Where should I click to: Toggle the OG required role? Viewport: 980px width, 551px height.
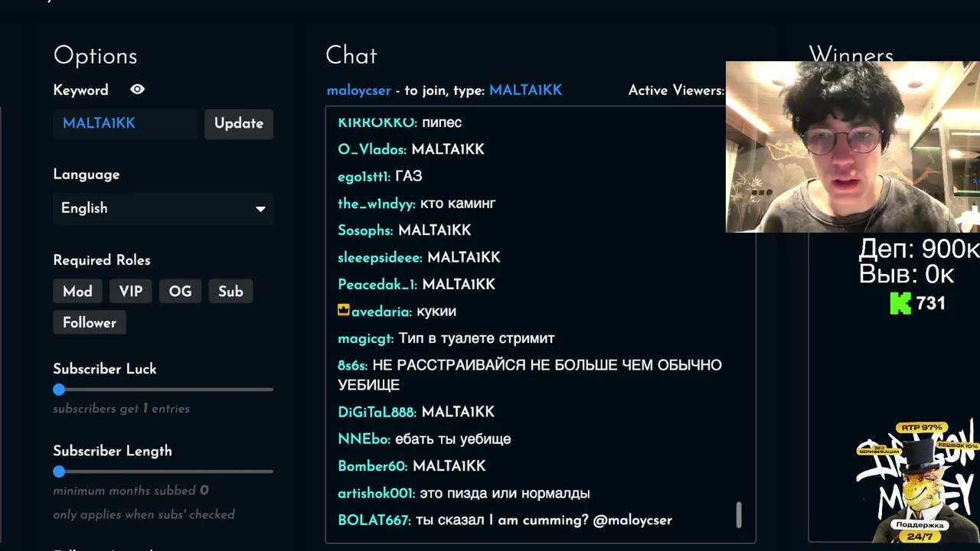tap(181, 292)
